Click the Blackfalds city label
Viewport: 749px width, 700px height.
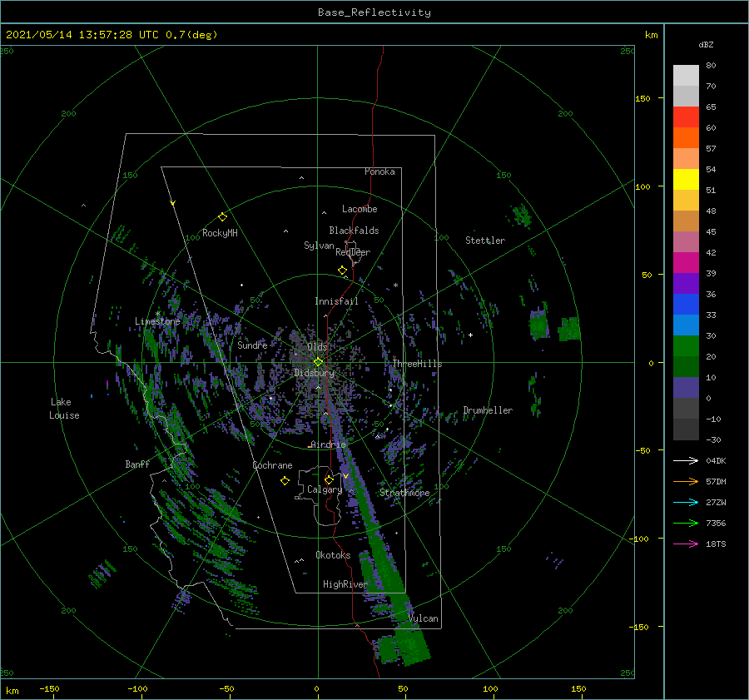coord(354,231)
